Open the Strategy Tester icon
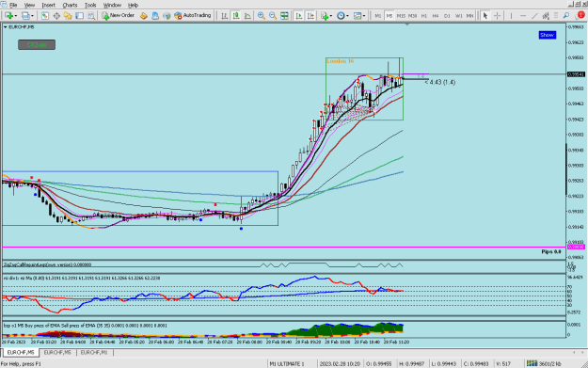This screenshot has width=588, height=368. [x=91, y=16]
